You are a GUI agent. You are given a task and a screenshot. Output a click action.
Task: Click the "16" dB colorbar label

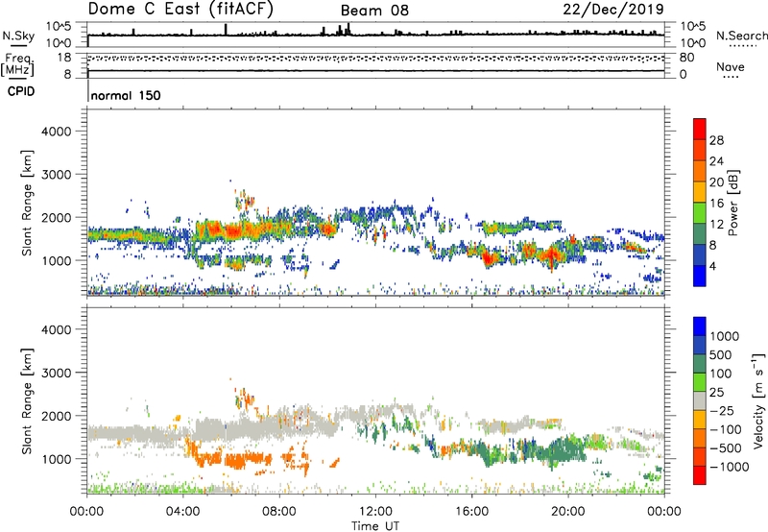tap(716, 204)
